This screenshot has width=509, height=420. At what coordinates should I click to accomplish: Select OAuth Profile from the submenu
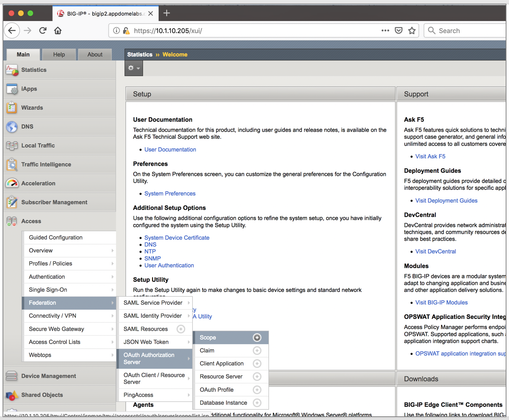[x=216, y=390]
